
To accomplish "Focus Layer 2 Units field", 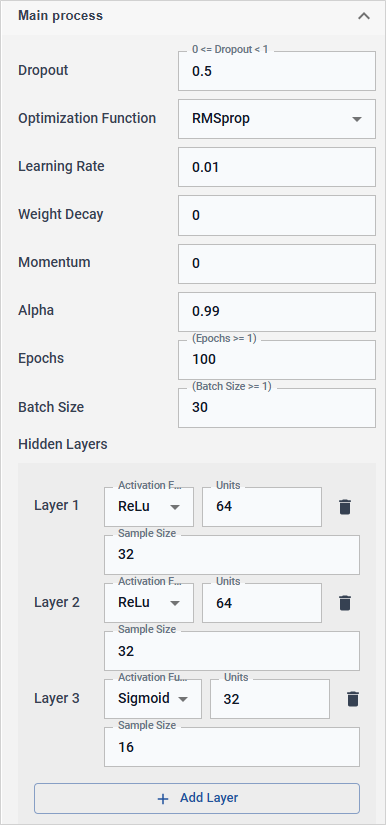I will pyautogui.click(x=262, y=603).
